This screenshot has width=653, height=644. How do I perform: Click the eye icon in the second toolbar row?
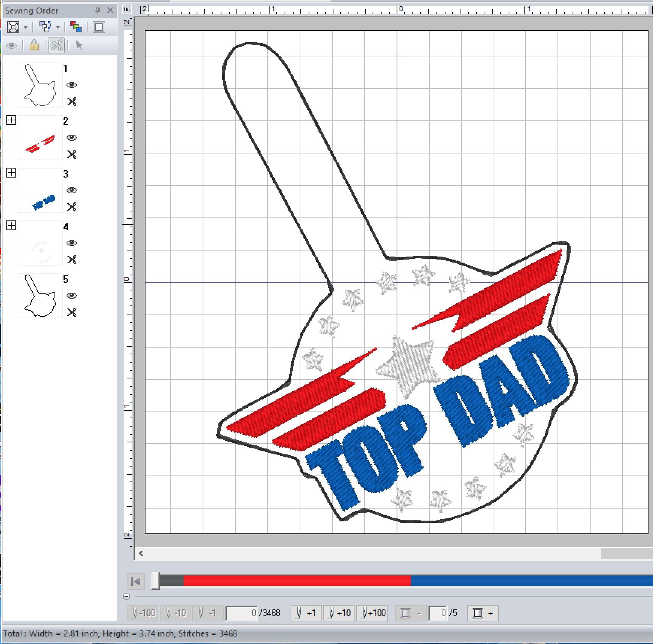[x=12, y=46]
